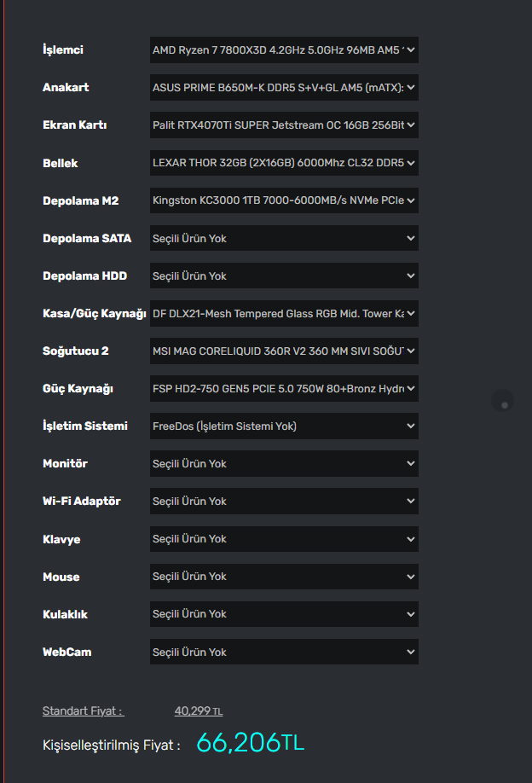The image size is (532, 783).
Task: Open the Wi-Fi Adaptör dropdown
Action: coord(284,501)
